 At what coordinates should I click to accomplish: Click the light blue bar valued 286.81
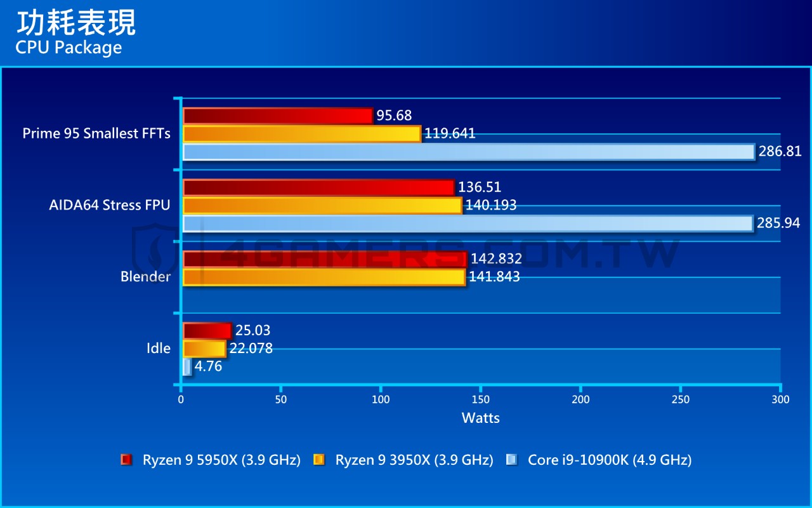pos(469,152)
